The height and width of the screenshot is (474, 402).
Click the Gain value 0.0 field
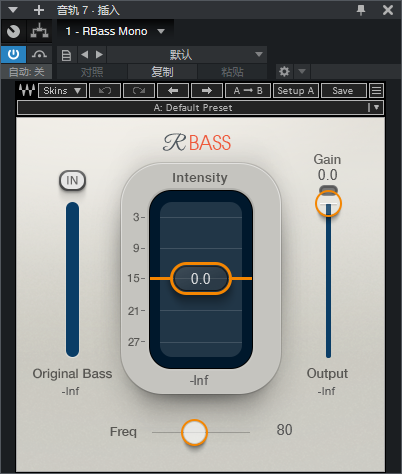coord(327,175)
